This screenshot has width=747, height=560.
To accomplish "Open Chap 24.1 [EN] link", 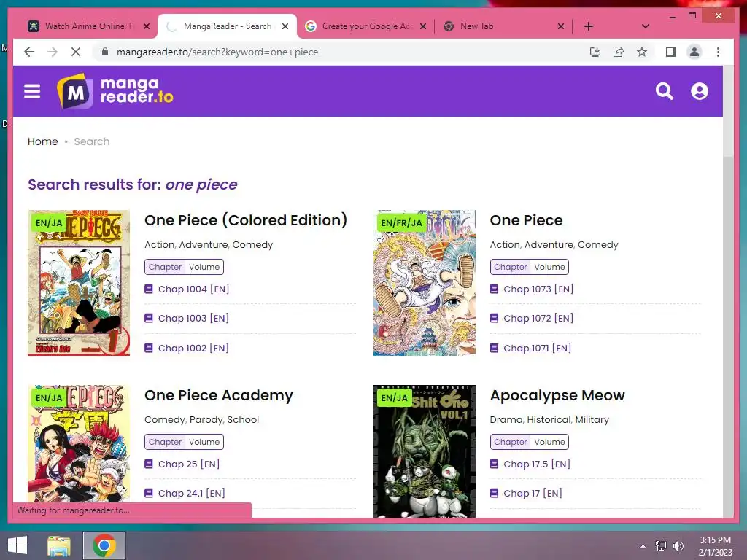I will (192, 494).
